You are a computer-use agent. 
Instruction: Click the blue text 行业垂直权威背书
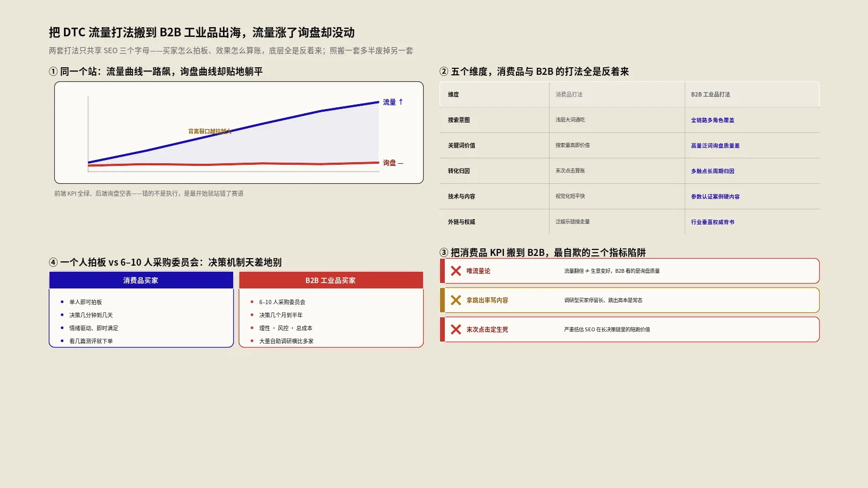pos(712,222)
